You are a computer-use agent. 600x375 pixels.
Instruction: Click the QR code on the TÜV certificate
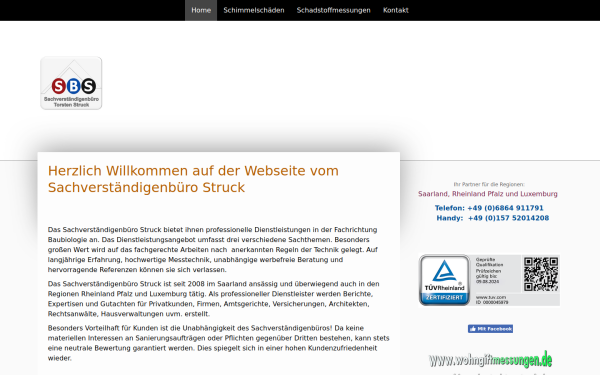pyautogui.click(x=541, y=274)
